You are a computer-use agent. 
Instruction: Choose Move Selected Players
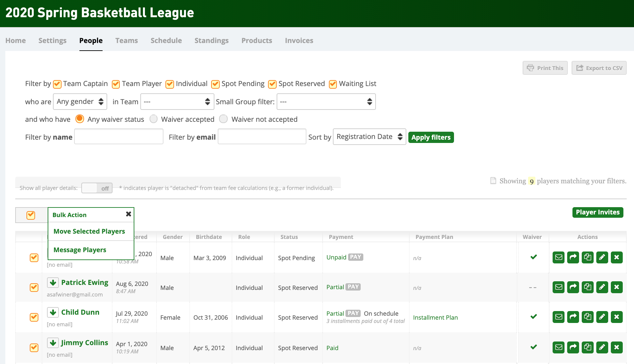click(89, 231)
